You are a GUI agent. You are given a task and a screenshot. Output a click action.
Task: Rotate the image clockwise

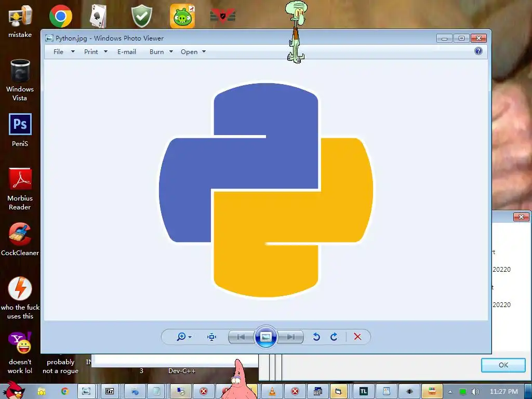point(334,337)
